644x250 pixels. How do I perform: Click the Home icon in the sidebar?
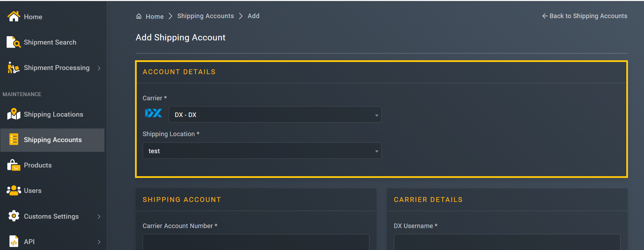tap(14, 16)
